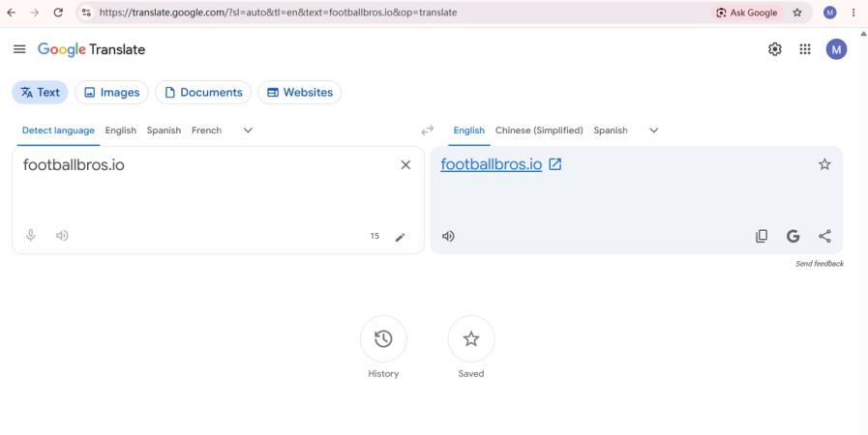This screenshot has height=435, width=868.
Task: Choose Spanish as source language
Action: pos(164,130)
